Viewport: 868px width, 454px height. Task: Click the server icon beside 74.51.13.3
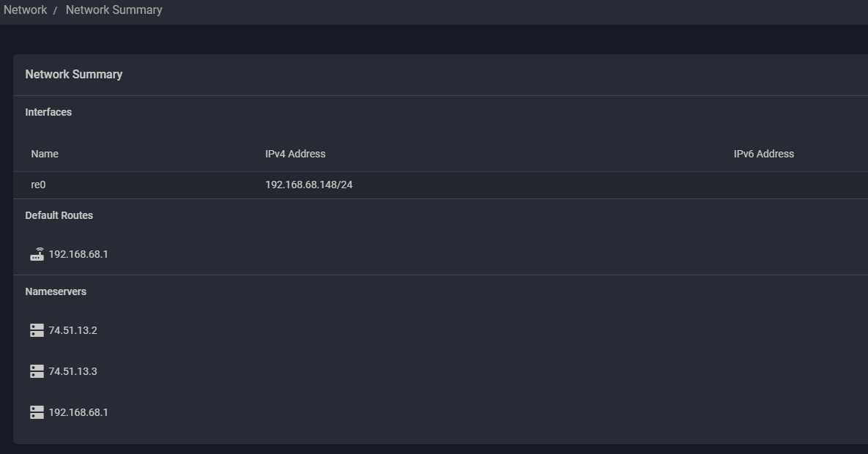[x=37, y=371]
